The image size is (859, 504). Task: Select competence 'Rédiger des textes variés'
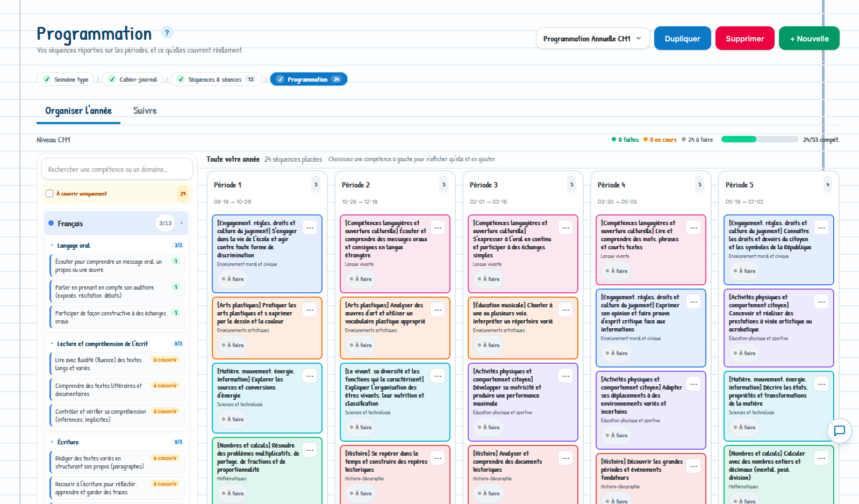click(117, 463)
